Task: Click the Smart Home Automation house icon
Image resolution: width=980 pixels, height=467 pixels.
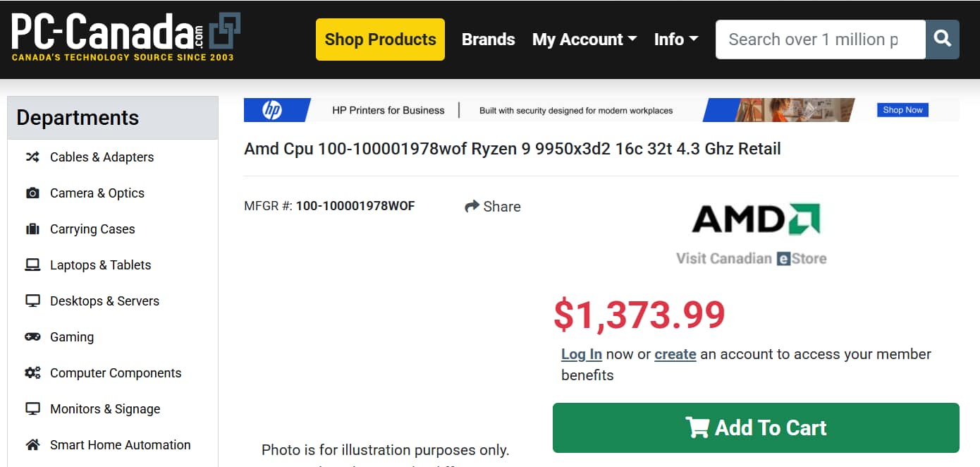Action: coord(32,445)
